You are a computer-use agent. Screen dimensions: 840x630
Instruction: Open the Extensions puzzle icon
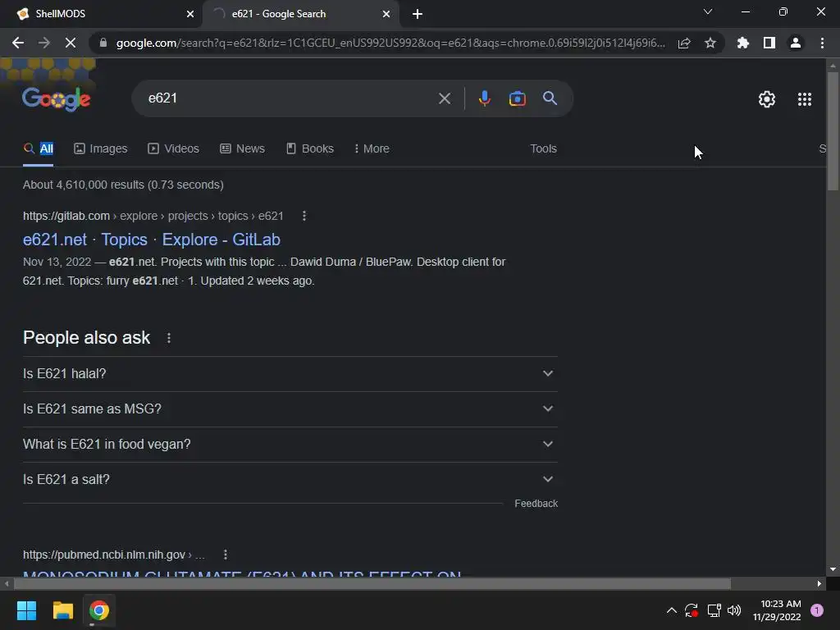click(x=743, y=43)
